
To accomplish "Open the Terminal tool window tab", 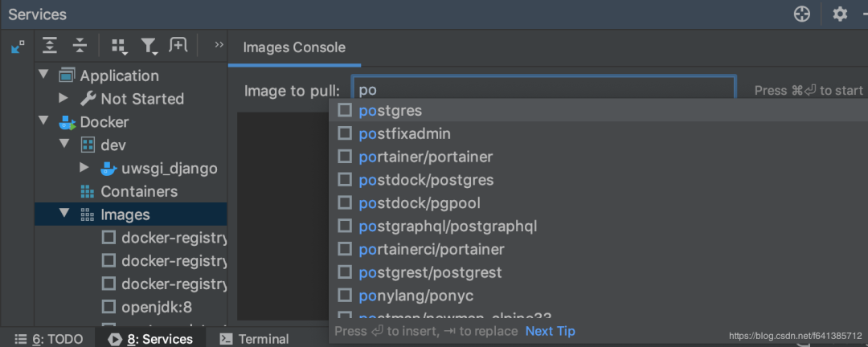I will point(254,339).
